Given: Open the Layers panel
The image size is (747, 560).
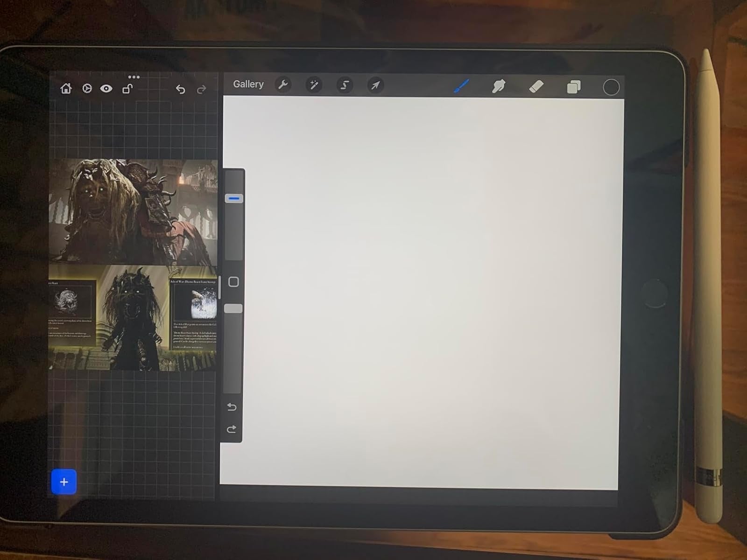Looking at the screenshot, I should pyautogui.click(x=574, y=87).
